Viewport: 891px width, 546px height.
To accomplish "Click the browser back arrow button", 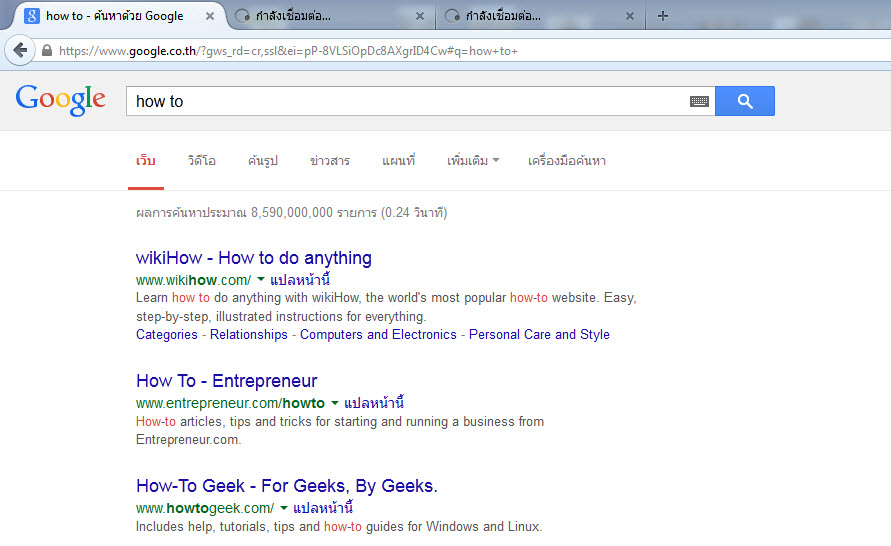I will 20,51.
